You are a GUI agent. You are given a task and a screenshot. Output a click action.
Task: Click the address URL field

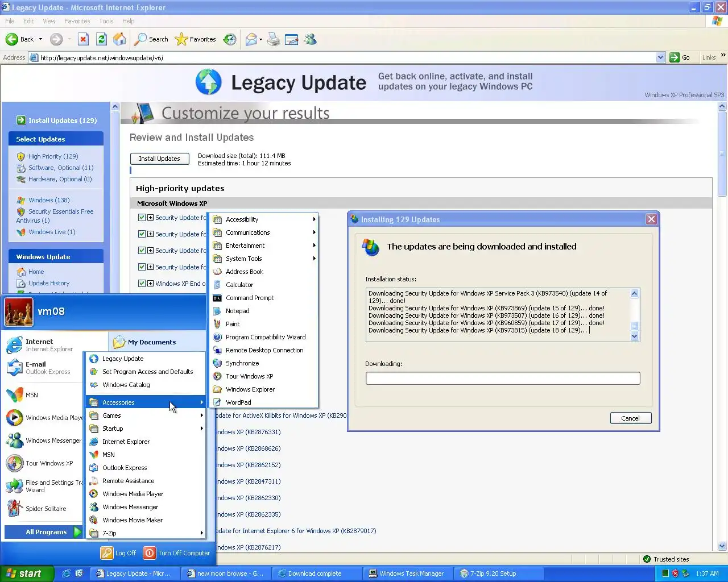tap(347, 57)
